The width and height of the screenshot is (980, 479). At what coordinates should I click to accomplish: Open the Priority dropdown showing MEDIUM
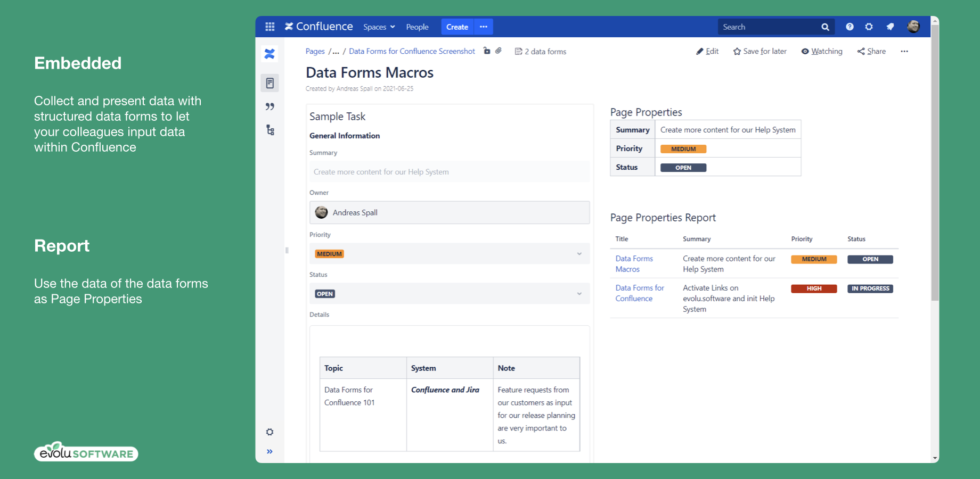pyautogui.click(x=579, y=254)
